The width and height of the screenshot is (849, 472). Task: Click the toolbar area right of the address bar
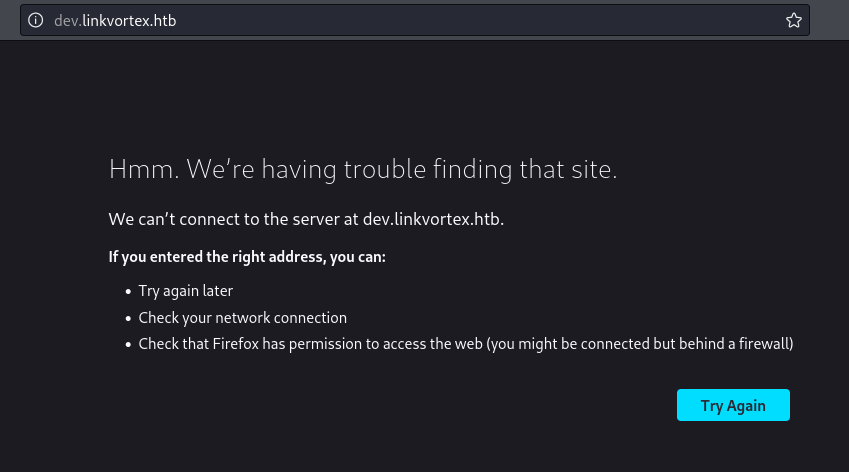(830, 20)
